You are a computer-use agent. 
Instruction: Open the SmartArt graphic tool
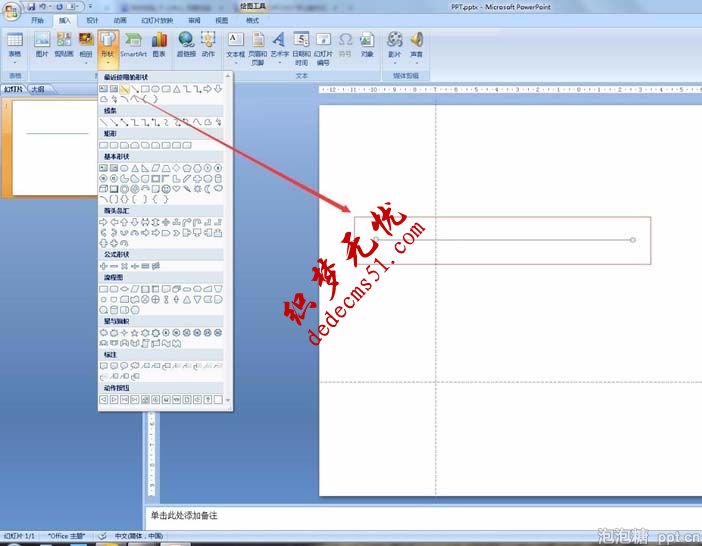[x=133, y=43]
